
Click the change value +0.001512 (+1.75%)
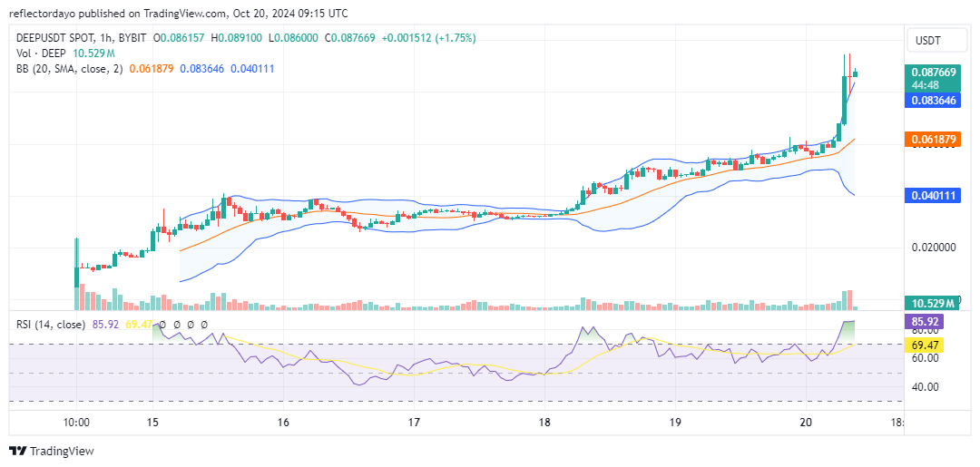click(426, 38)
